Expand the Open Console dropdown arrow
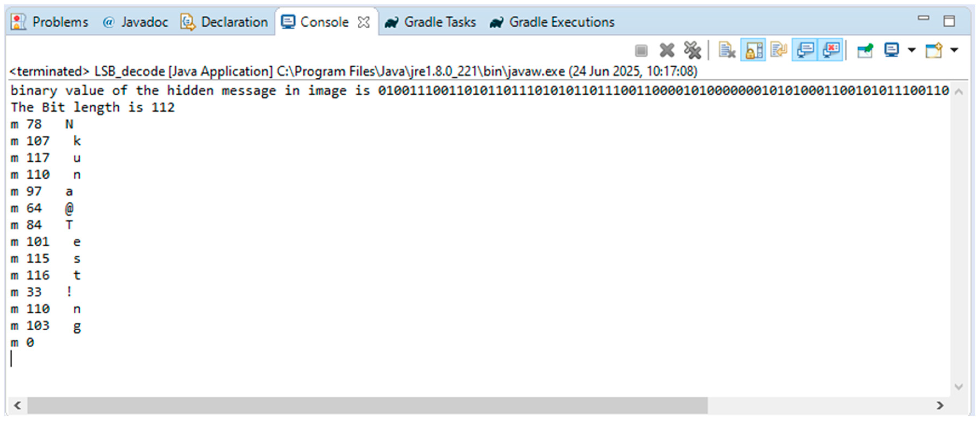The image size is (980, 422). click(954, 50)
